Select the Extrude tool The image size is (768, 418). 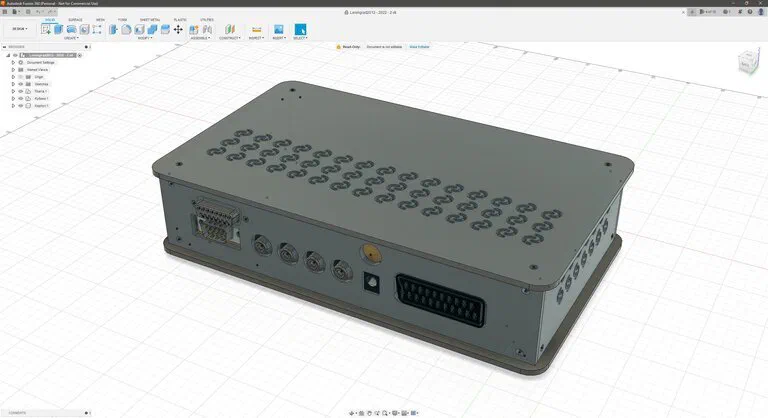(x=58, y=29)
